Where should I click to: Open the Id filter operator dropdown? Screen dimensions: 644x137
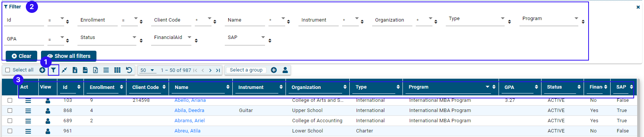[56, 20]
